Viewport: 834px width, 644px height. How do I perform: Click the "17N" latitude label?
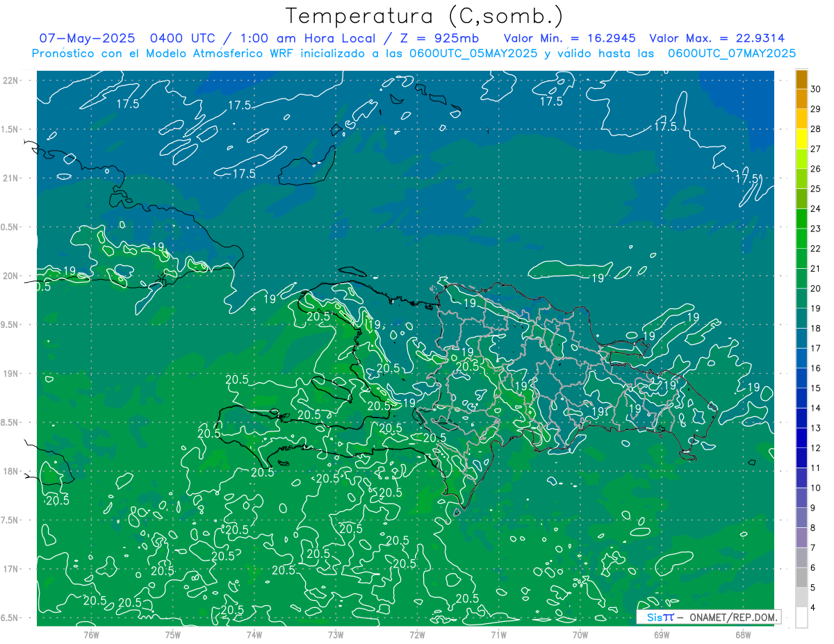click(10, 569)
